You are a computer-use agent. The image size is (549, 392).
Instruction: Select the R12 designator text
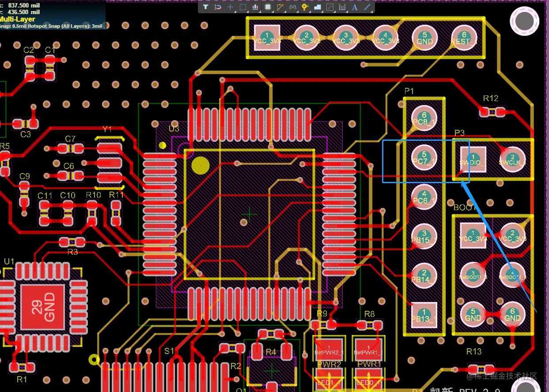pyautogui.click(x=491, y=98)
